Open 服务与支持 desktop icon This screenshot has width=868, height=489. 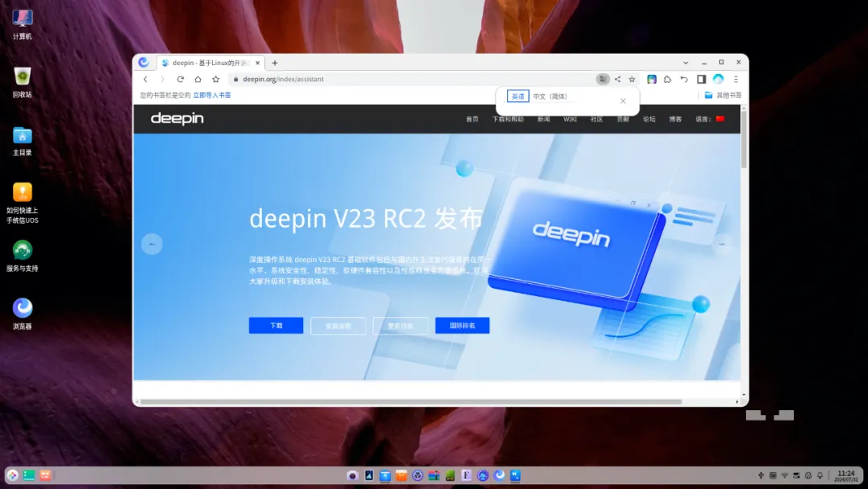[x=23, y=257]
